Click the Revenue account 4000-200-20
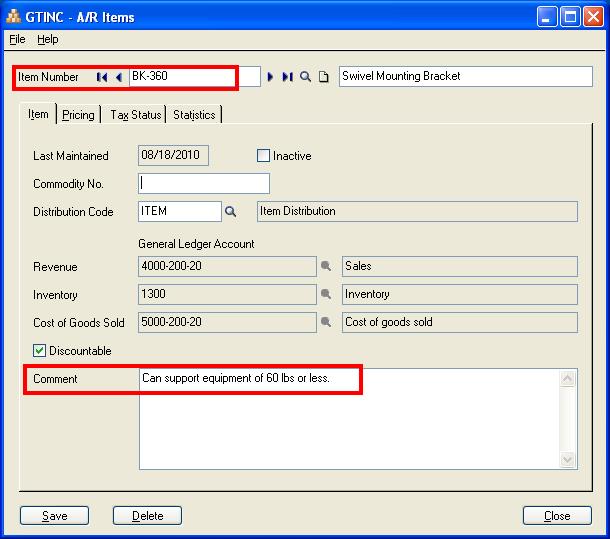 pyautogui.click(x=227, y=266)
